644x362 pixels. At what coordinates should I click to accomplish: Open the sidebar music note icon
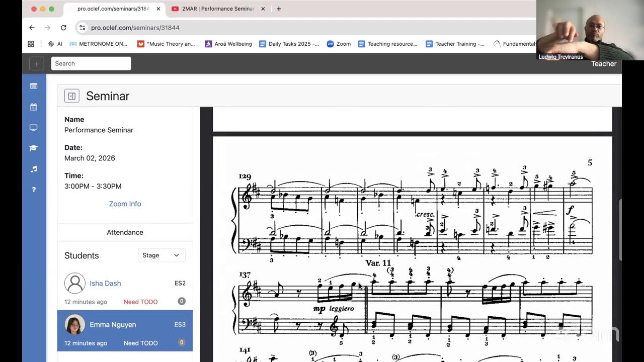pyautogui.click(x=34, y=169)
